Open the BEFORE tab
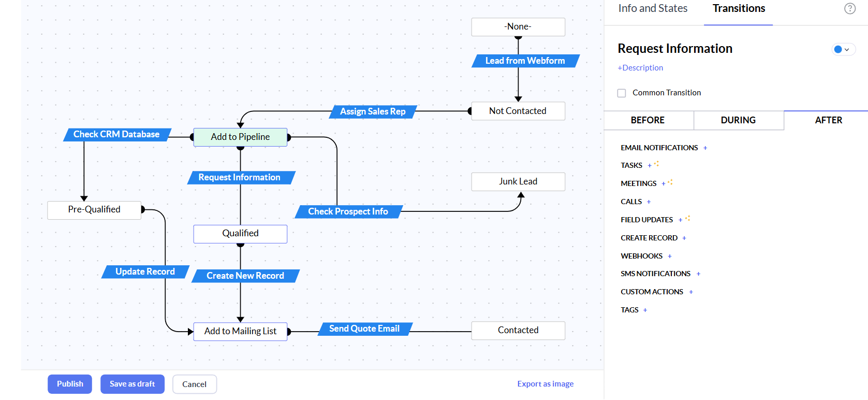868x400 pixels. coord(648,120)
